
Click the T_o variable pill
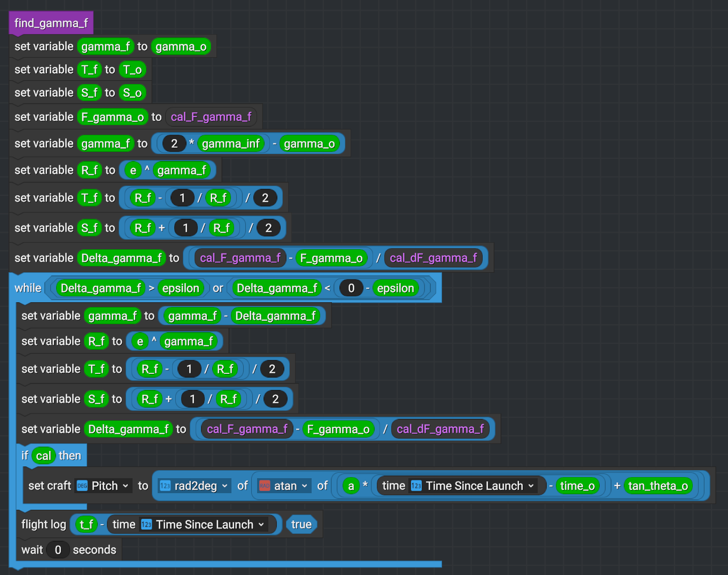133,70
